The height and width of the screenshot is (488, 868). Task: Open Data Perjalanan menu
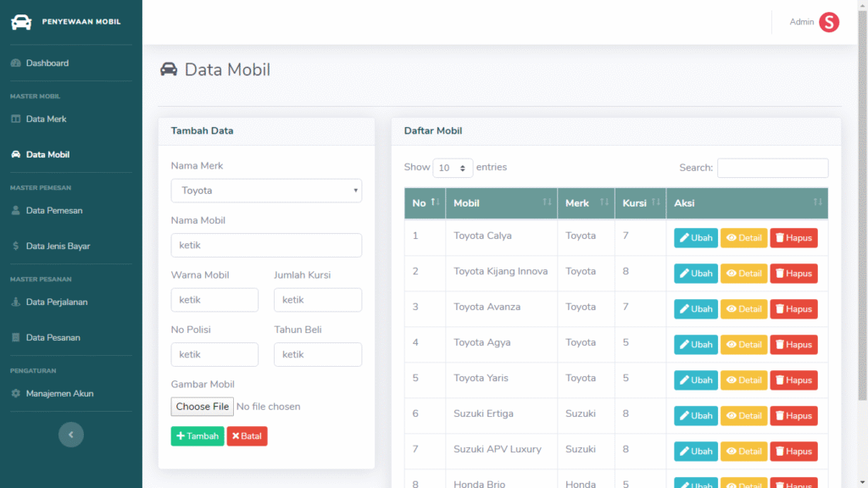[x=57, y=302]
